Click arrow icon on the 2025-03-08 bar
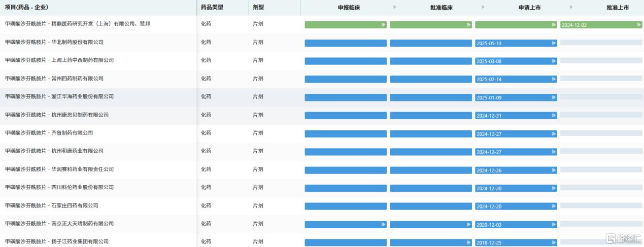This screenshot has height=247, width=644. [554, 61]
